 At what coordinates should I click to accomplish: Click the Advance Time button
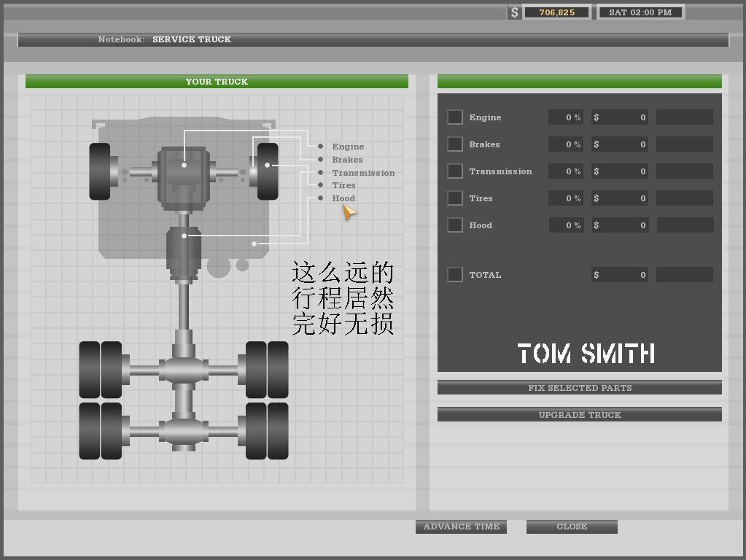(461, 526)
